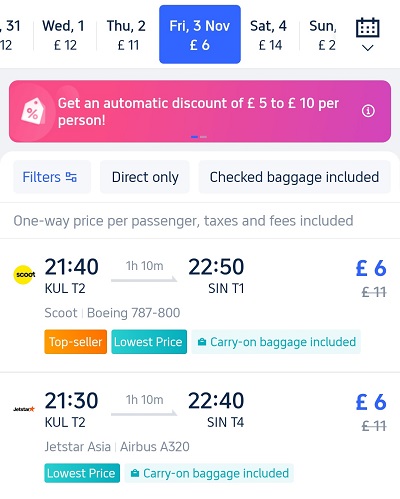Select the Wed, 1 date tab

tap(65, 35)
